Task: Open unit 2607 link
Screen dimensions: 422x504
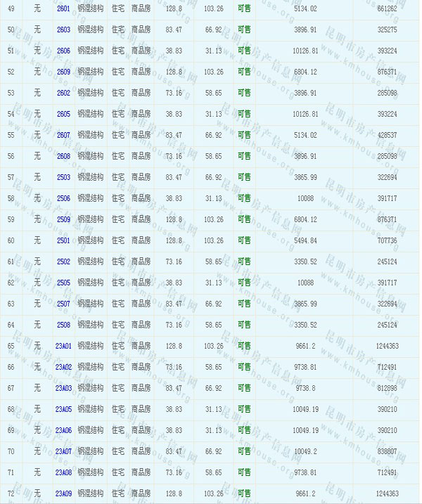Action: click(x=63, y=135)
